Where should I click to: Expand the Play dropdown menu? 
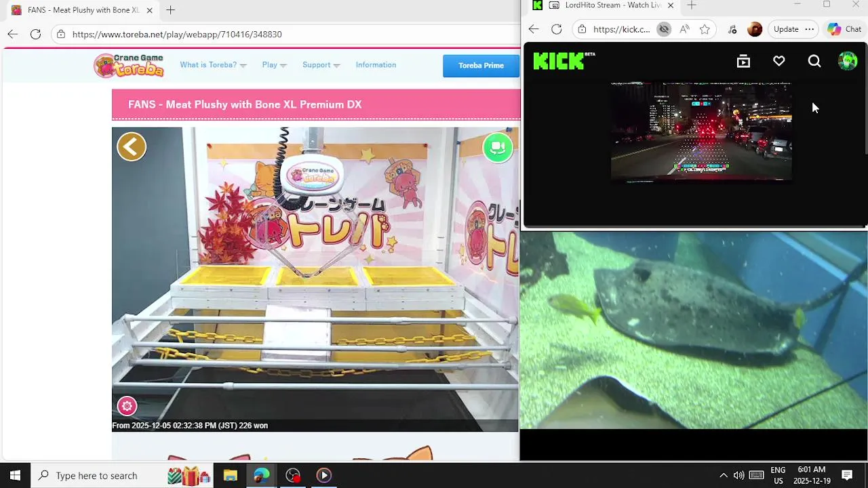275,65
